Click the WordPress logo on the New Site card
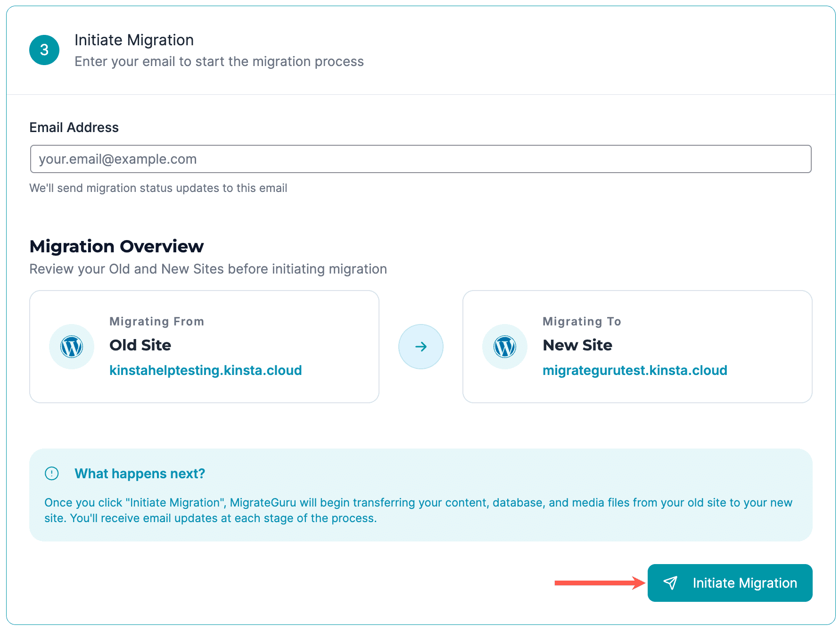840x632 pixels. point(504,346)
